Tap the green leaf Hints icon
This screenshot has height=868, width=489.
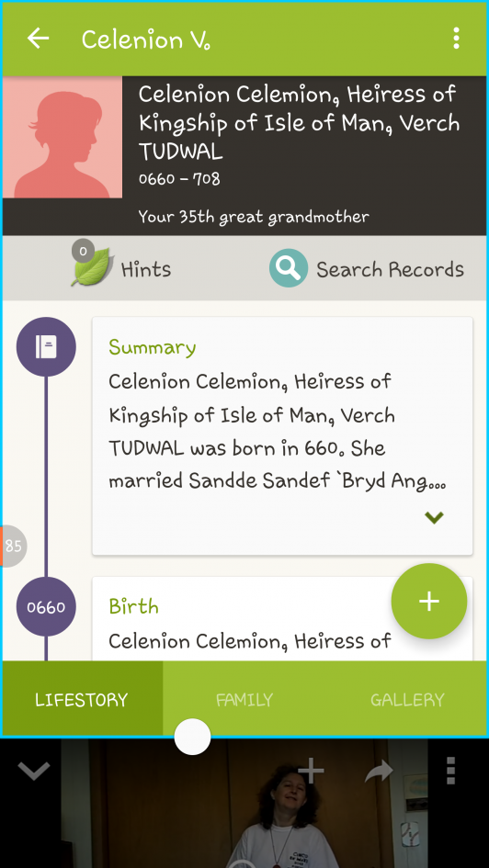91,268
